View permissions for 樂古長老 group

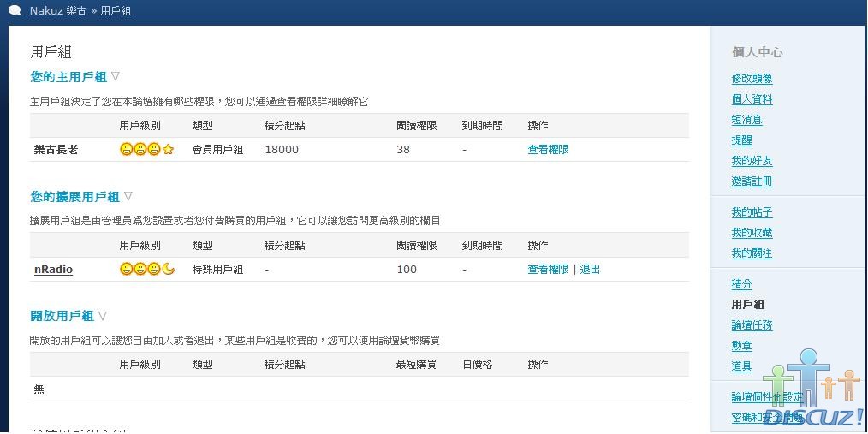coord(548,150)
